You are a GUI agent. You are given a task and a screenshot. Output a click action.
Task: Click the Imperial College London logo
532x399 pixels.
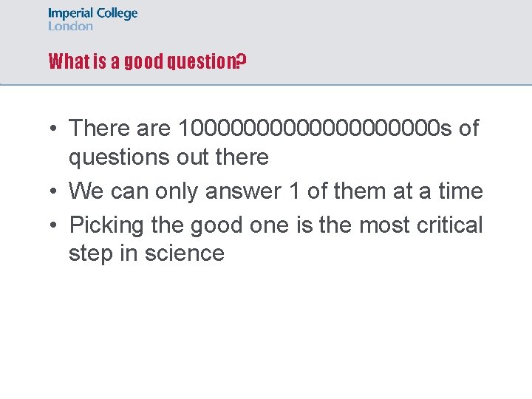(92, 19)
